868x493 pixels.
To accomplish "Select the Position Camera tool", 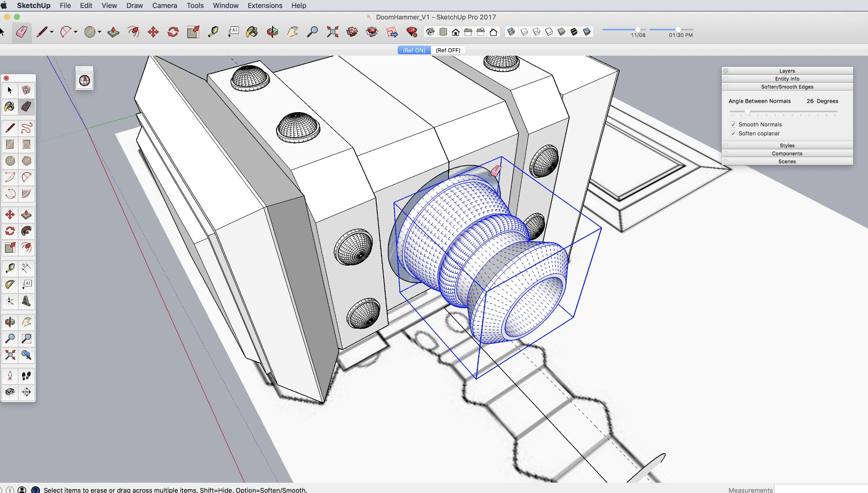I will click(x=10, y=376).
